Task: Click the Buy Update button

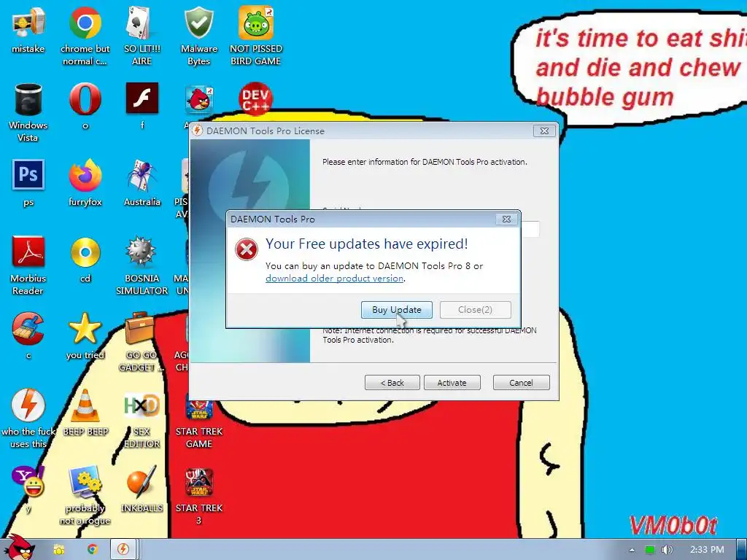Action: tap(396, 309)
